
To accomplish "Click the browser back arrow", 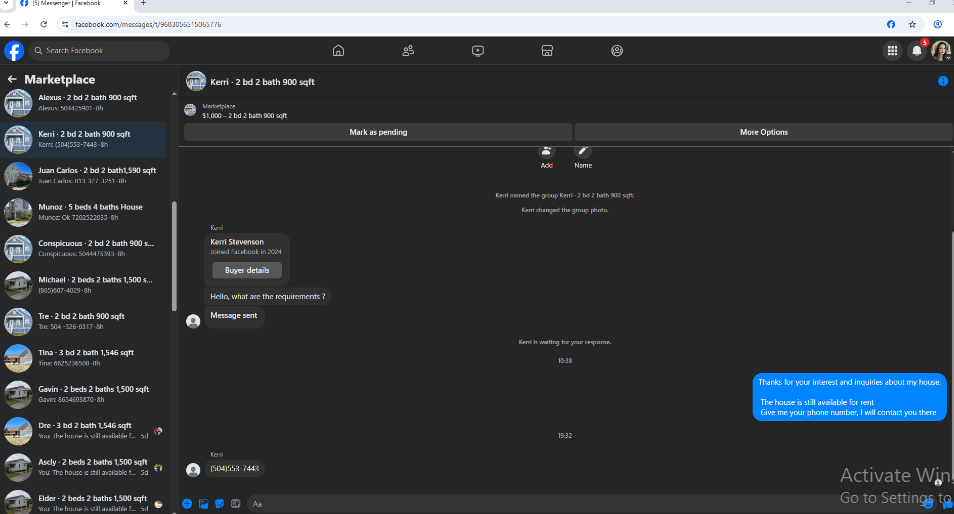I will (7, 24).
